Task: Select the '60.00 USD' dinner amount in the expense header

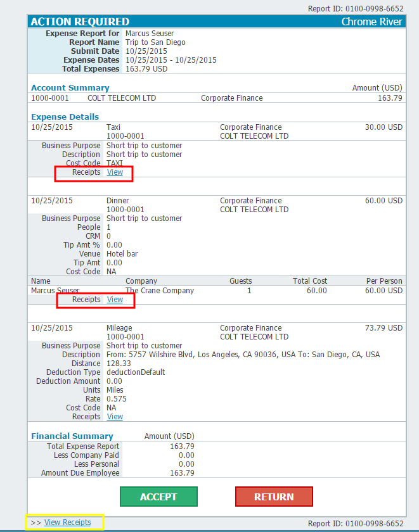Action: pyautogui.click(x=384, y=201)
